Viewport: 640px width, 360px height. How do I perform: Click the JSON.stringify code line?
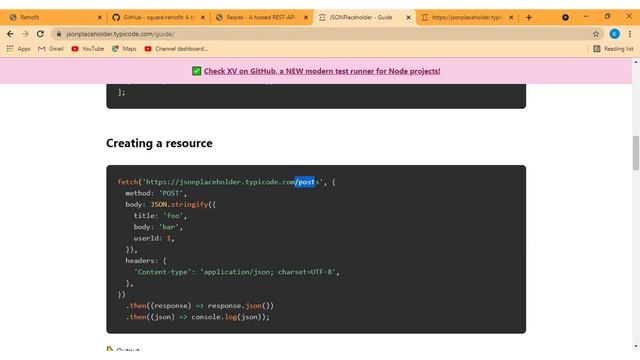click(x=171, y=204)
